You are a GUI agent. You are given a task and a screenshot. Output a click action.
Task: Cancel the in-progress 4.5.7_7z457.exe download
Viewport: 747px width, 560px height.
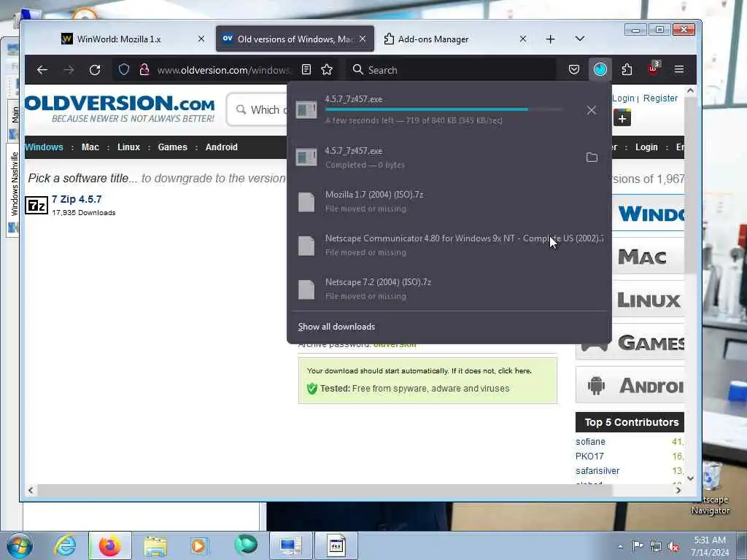pos(591,110)
